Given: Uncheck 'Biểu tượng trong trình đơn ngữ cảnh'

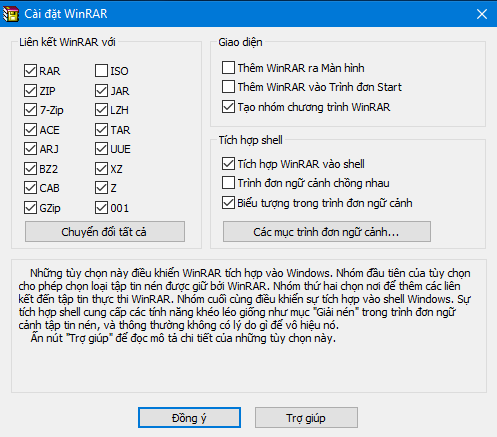Looking at the screenshot, I should pos(228,203).
